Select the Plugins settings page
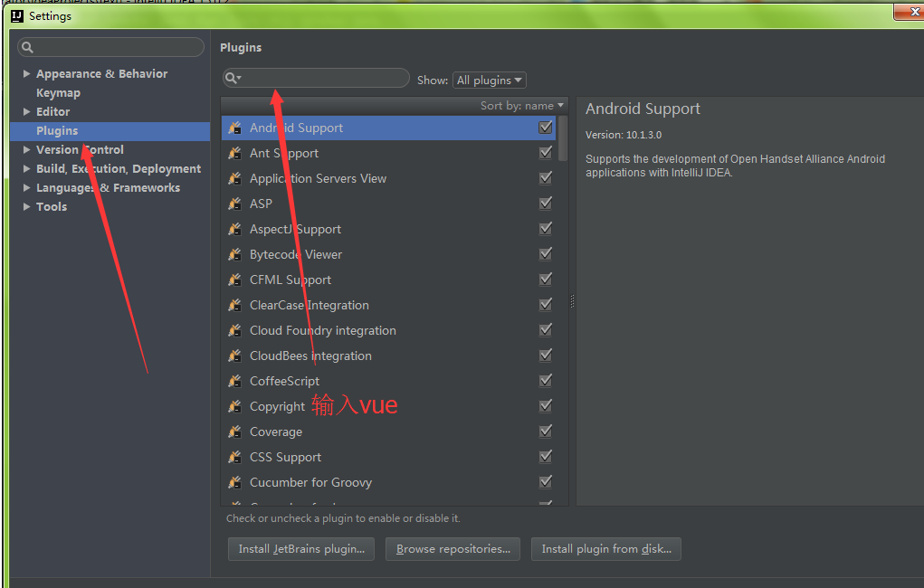 (110, 131)
